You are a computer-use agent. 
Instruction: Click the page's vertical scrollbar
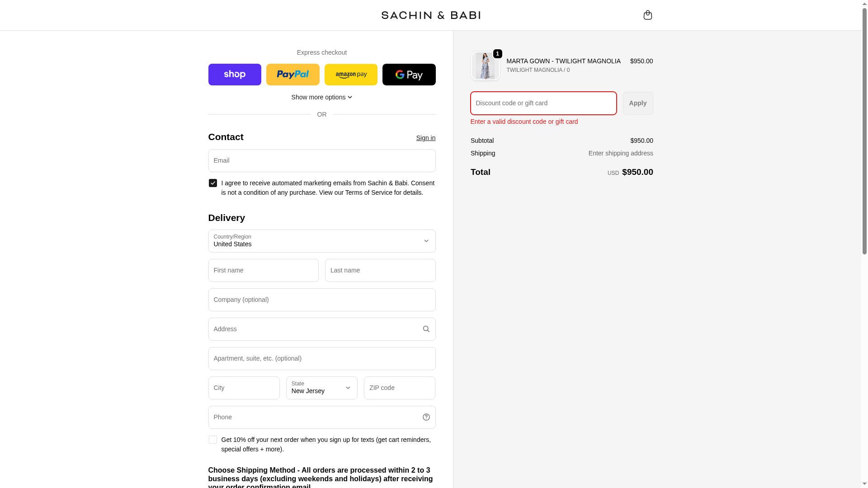864,136
